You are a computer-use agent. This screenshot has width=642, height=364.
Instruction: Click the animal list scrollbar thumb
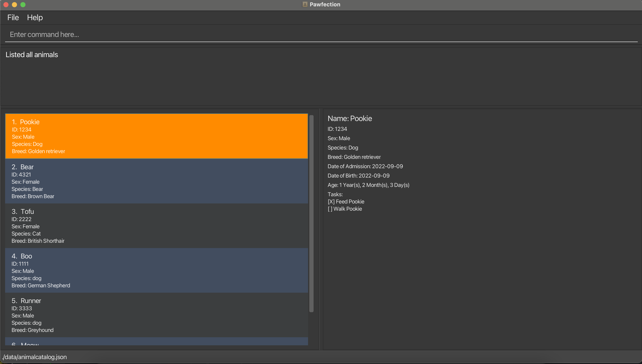[311, 213]
